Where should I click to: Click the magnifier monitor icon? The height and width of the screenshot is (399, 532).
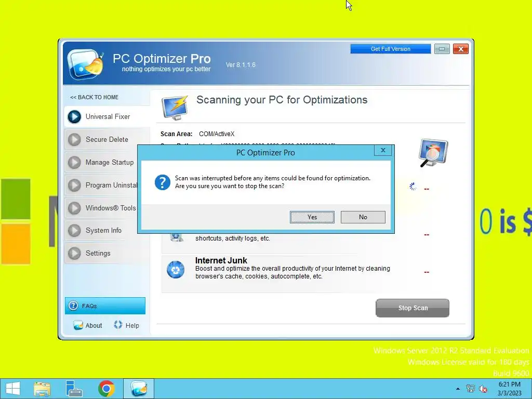point(433,153)
